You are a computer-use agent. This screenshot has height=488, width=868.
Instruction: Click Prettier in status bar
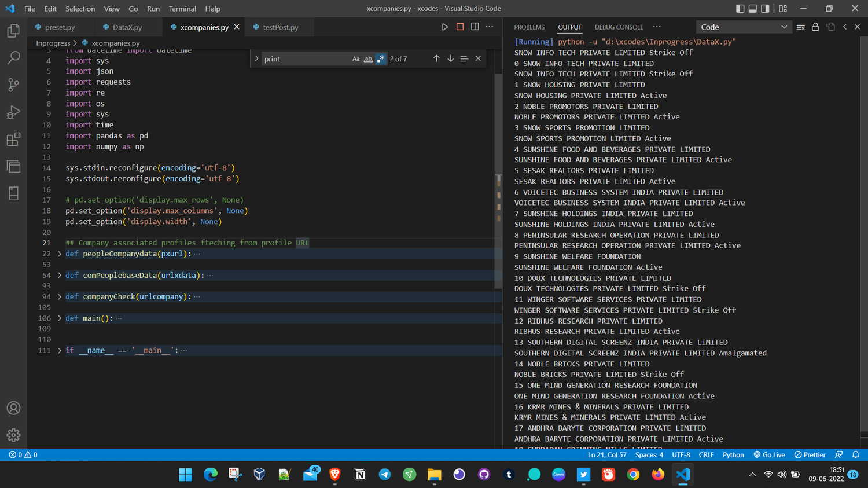[810, 455]
